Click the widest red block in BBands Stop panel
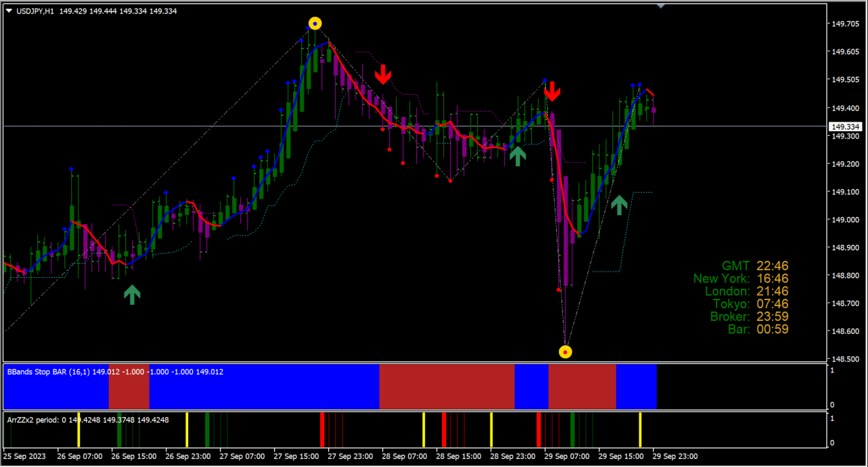The width and height of the screenshot is (868, 467). point(447,387)
